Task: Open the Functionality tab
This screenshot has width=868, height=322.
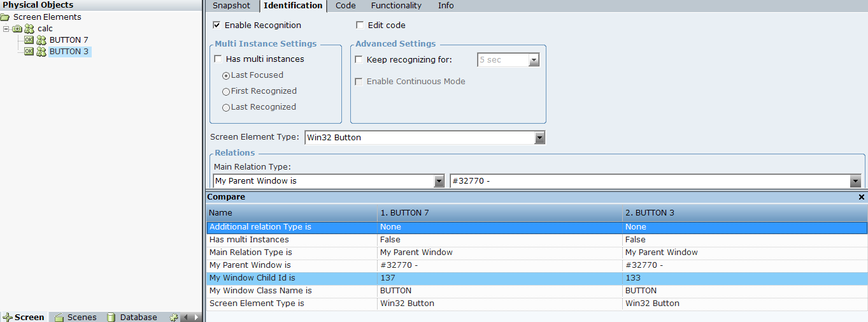Action: point(396,6)
